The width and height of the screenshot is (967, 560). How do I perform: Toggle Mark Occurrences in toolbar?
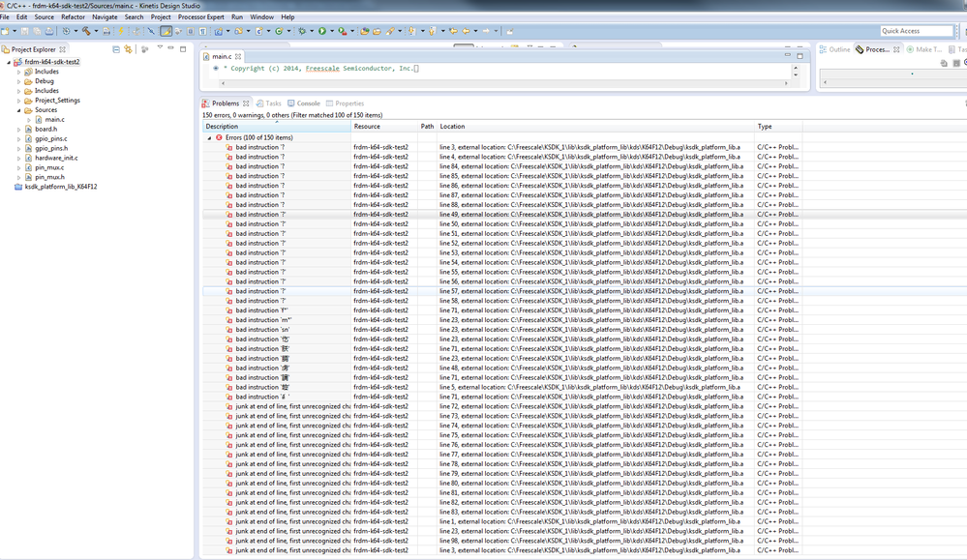[166, 31]
